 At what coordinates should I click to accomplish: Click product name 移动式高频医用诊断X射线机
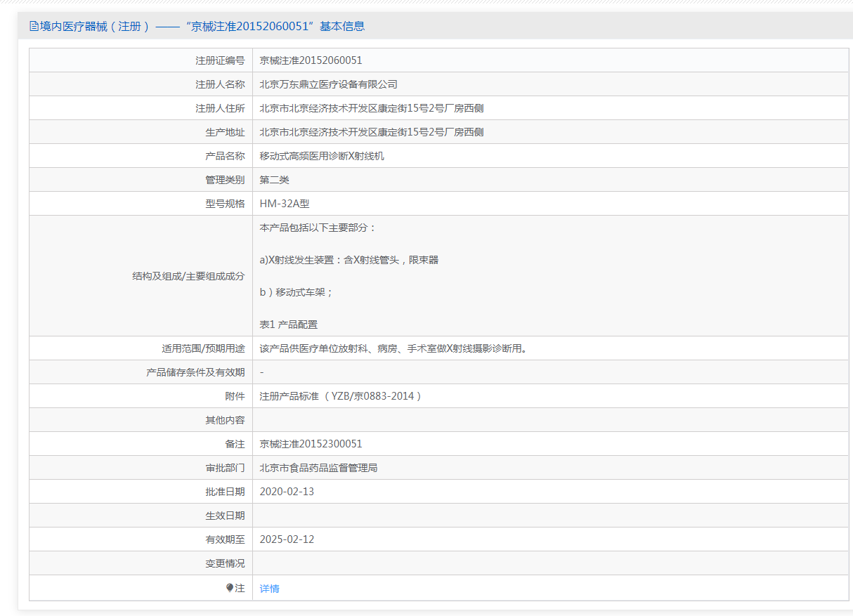pos(322,156)
